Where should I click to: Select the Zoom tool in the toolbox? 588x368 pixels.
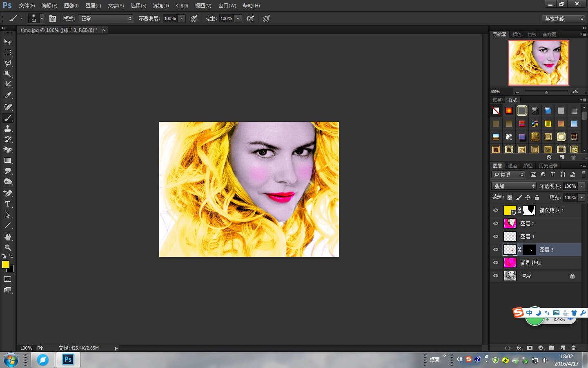pyautogui.click(x=7, y=247)
